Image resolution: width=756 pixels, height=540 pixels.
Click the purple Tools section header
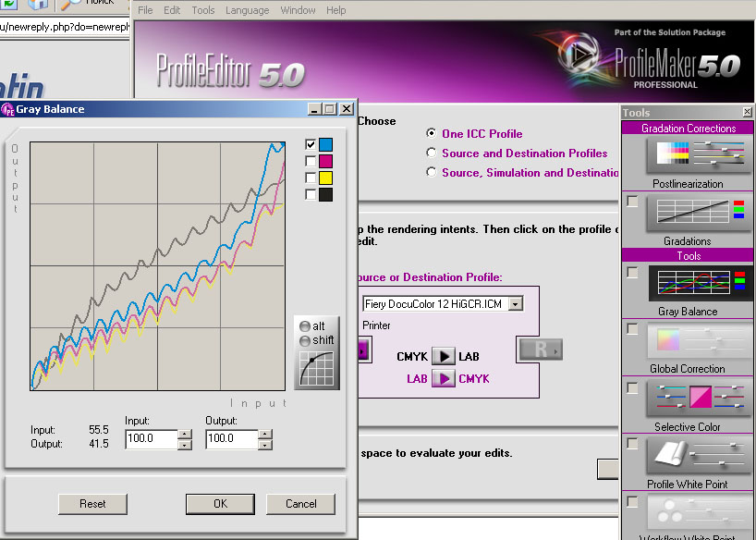688,256
